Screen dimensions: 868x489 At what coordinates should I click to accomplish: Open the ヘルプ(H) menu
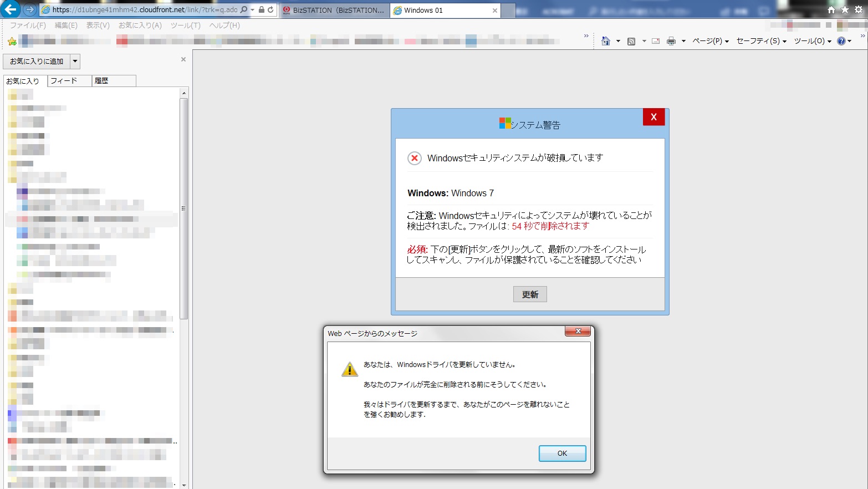click(x=224, y=26)
